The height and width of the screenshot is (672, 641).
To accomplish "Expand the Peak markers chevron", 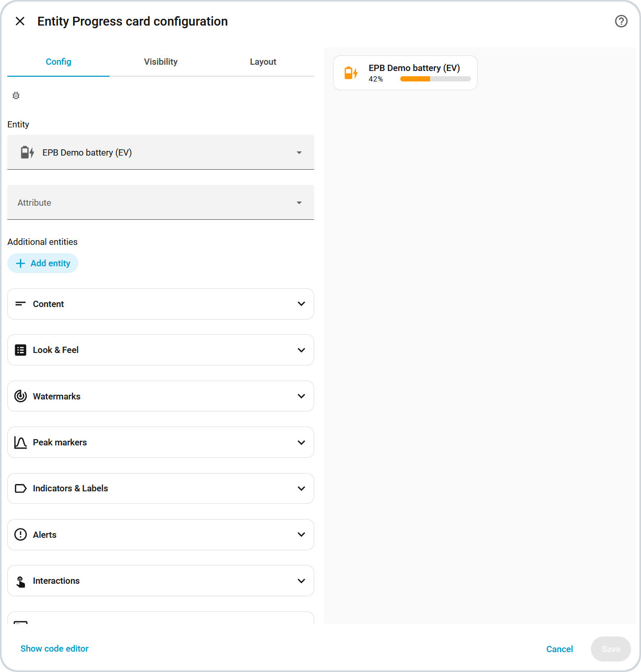I will click(x=301, y=442).
